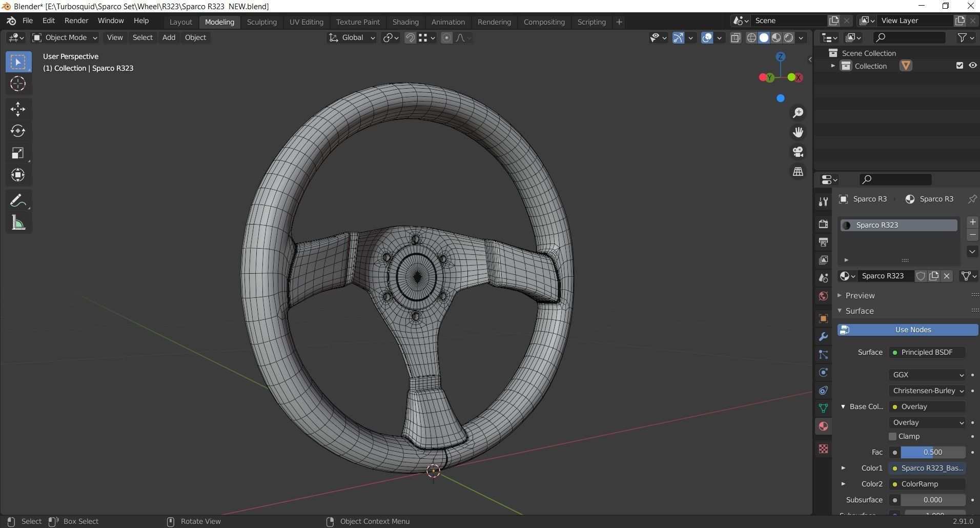The width and height of the screenshot is (980, 528).
Task: Open the Render menu
Action: tap(76, 21)
